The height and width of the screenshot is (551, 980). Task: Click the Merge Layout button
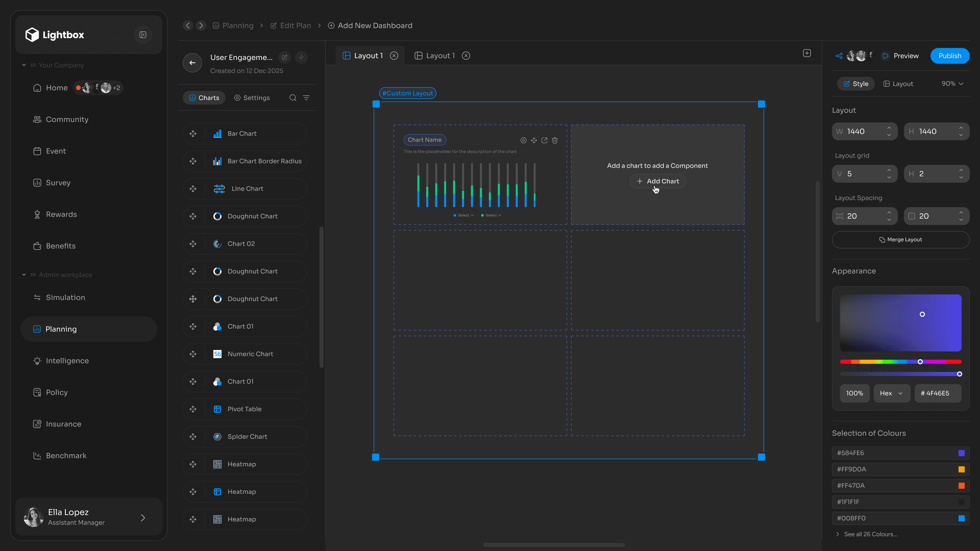pos(900,240)
